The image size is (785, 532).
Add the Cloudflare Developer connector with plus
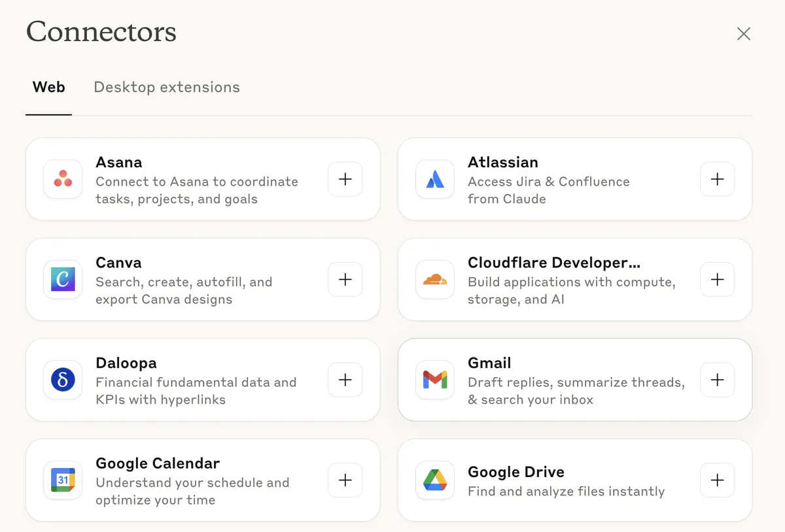click(718, 280)
